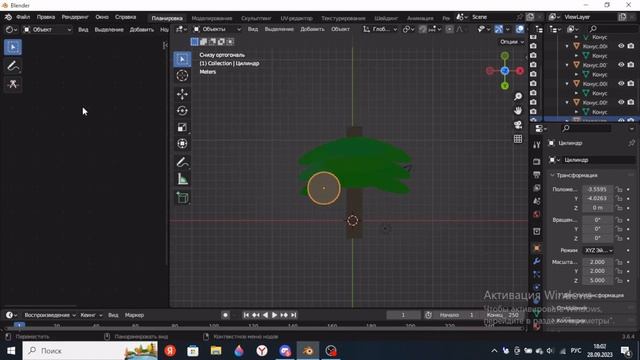Open the Output properties printer tab
The image size is (640, 360).
pos(537,175)
